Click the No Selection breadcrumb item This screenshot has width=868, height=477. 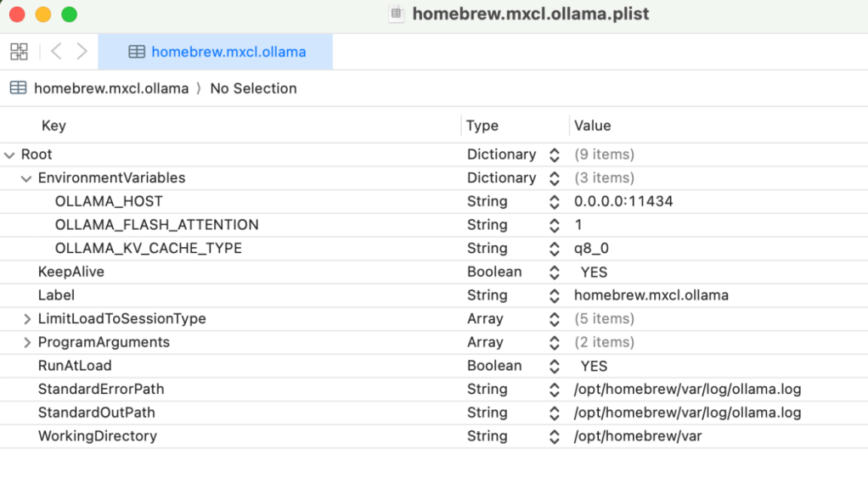(253, 88)
